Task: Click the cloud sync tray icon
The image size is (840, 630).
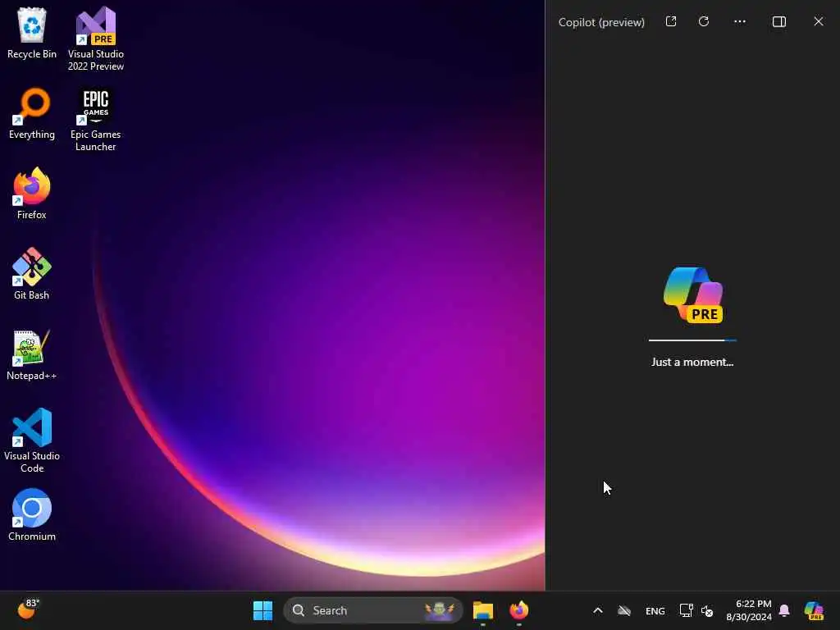Action: tap(624, 610)
